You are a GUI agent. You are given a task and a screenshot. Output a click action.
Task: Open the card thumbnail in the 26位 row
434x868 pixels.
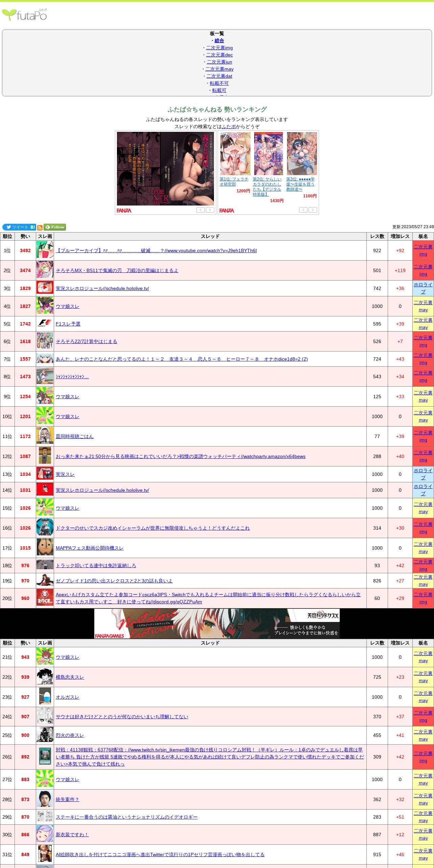point(45,757)
